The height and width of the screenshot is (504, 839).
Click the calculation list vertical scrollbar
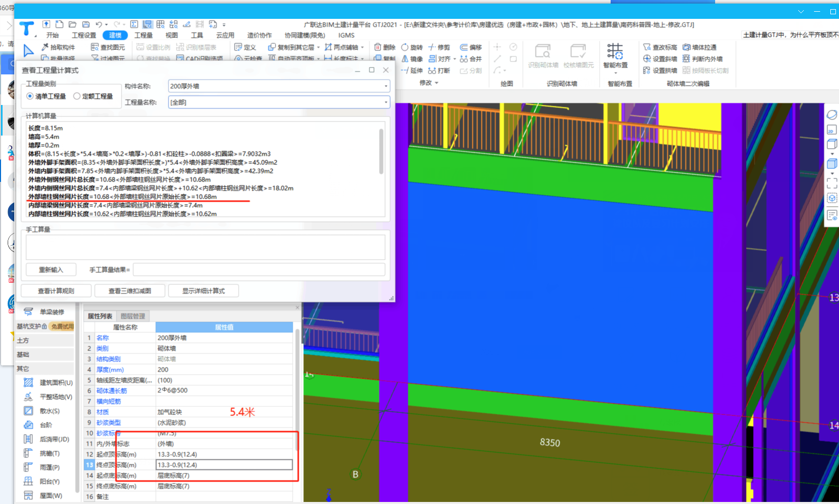381,152
